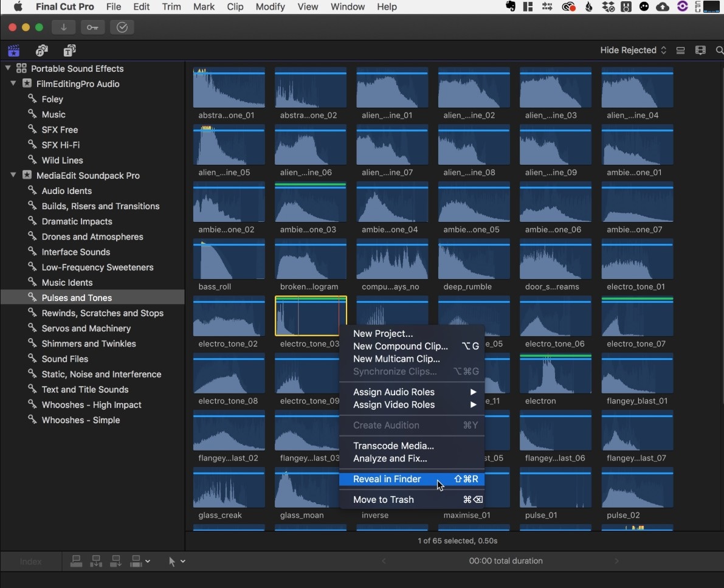724x588 pixels.
Task: Check Background Tasks with the checkmark icon
Action: click(x=122, y=27)
